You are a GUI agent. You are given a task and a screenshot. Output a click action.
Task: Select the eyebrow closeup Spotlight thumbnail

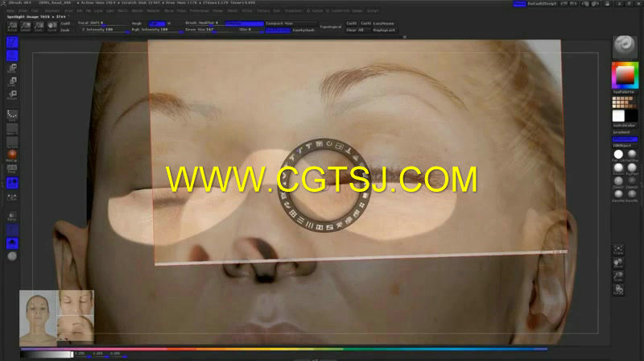coord(75,329)
